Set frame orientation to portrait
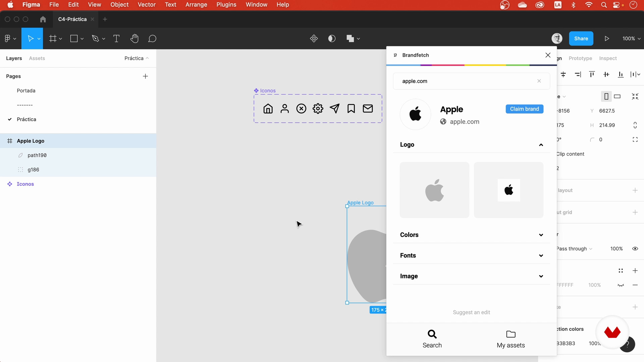644x362 pixels. (606, 97)
